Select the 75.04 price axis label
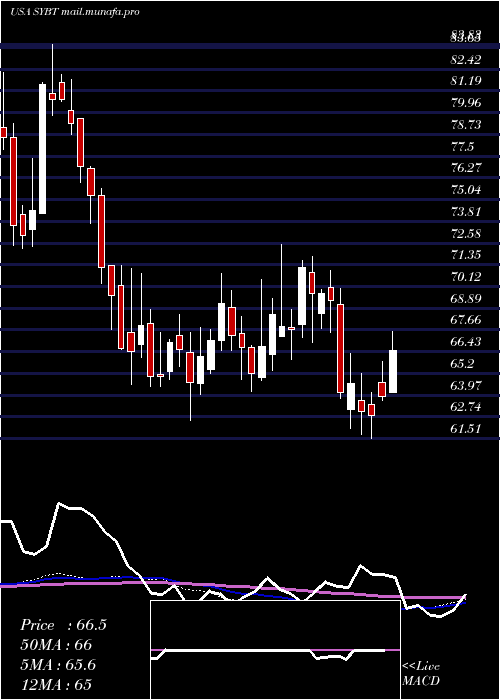The image size is (500, 700). pos(466,190)
